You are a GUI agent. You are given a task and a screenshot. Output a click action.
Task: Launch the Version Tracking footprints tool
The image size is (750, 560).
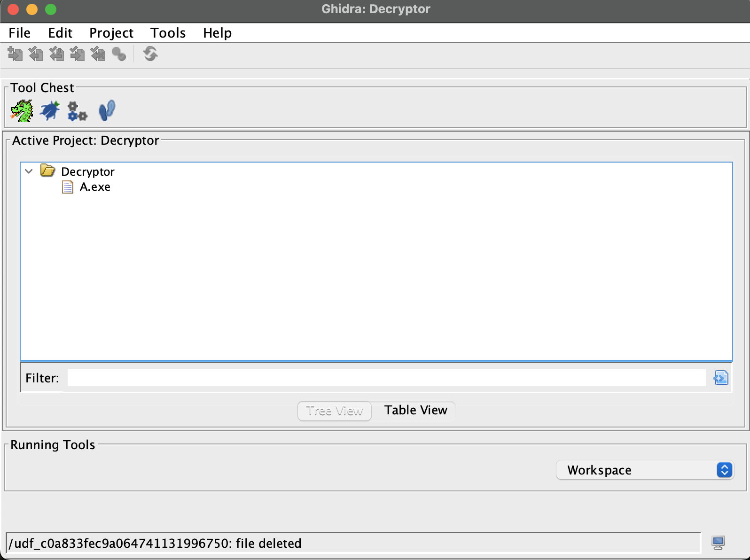click(107, 111)
